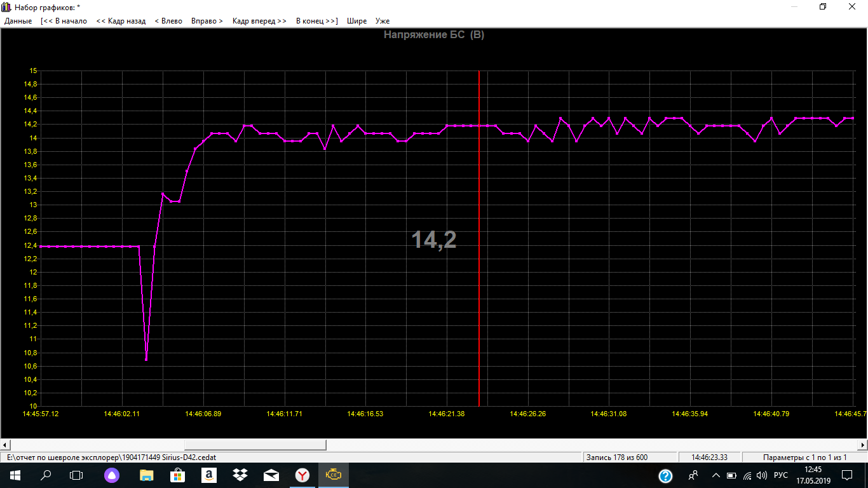Screen dimensions: 868x488
Task: Click the scrollbar left arrow
Action: (5, 445)
